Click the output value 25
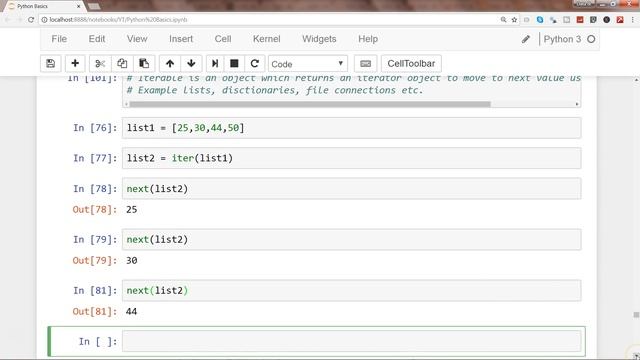 click(131, 209)
